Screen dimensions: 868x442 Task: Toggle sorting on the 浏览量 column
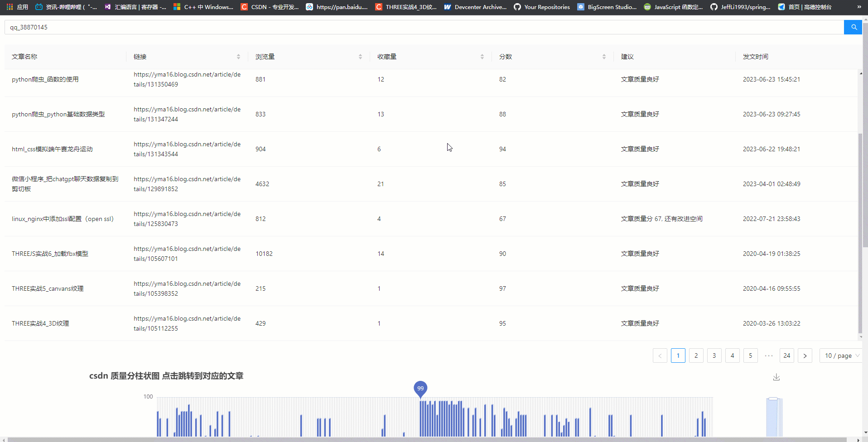click(361, 56)
